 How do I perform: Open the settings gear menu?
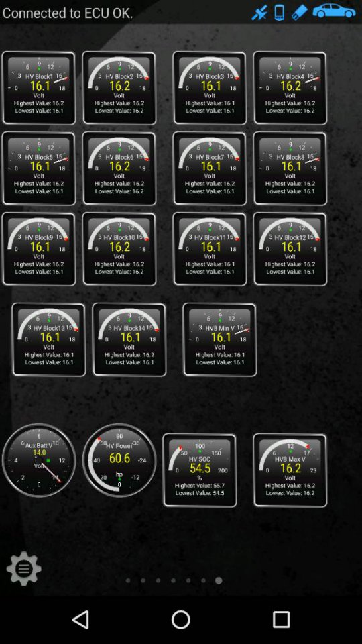click(x=24, y=568)
